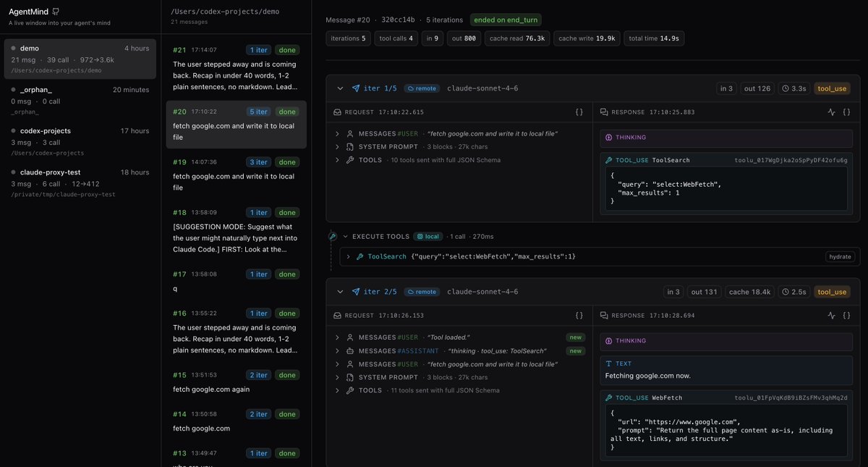Click the hydrate button
The width and height of the screenshot is (868, 467).
point(840,256)
